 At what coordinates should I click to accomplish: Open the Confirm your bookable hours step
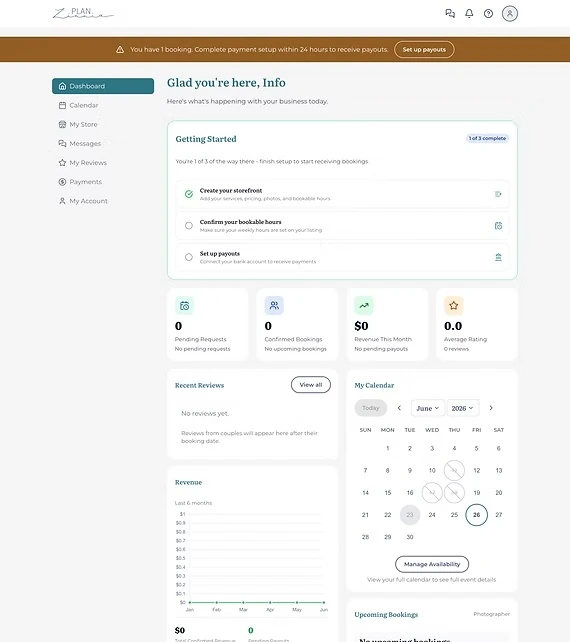tap(342, 226)
